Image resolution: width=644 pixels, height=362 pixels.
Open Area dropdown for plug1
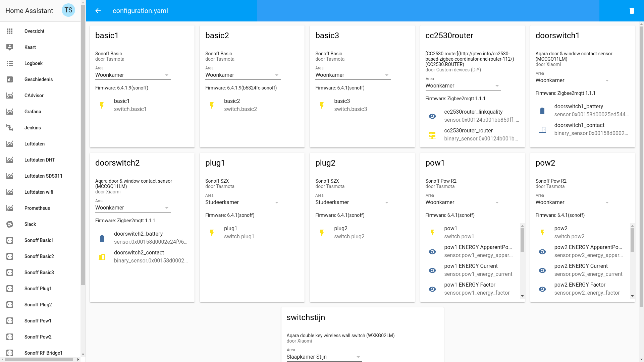pyautogui.click(x=243, y=202)
